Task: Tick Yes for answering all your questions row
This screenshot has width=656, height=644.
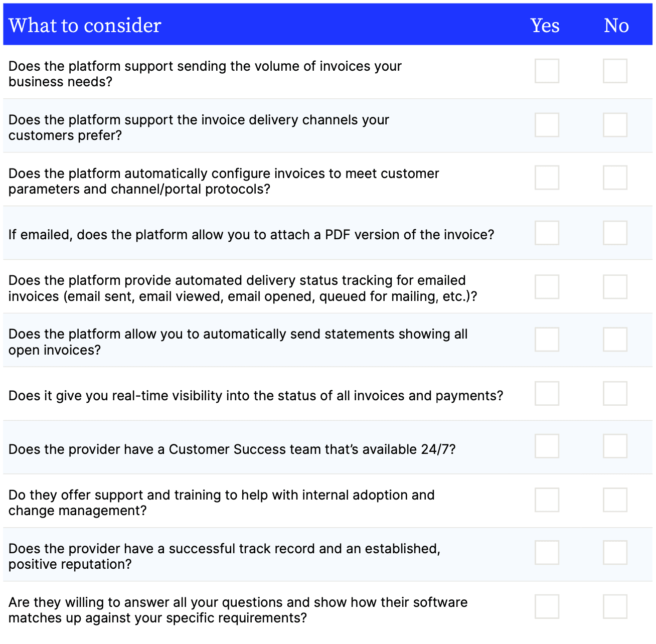Action: pyautogui.click(x=547, y=606)
